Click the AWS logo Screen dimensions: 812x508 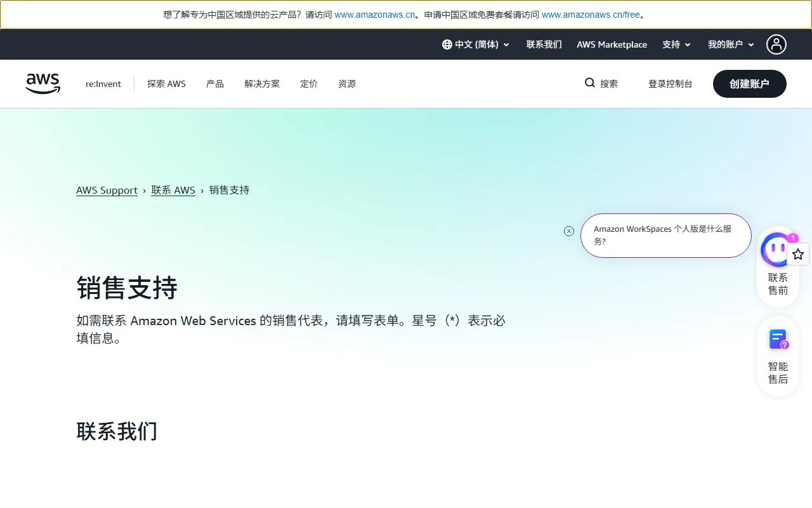[43, 83]
